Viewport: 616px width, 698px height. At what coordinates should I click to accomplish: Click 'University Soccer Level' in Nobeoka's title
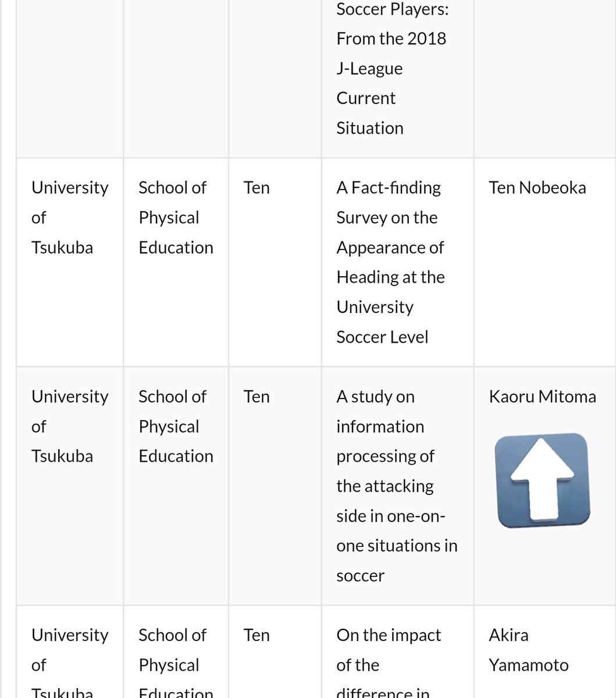(382, 322)
